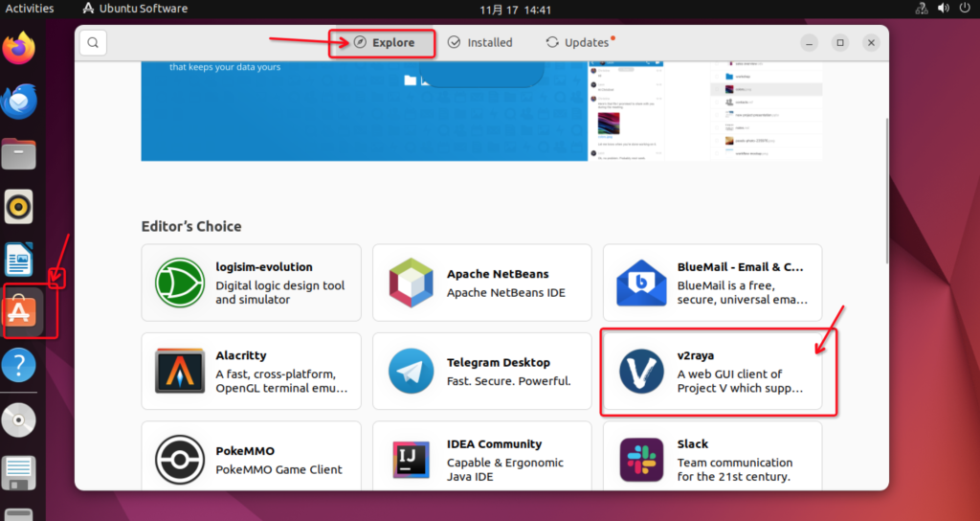Select the PokeMMO Game Client description
This screenshot has width=980, height=521.
click(x=278, y=469)
